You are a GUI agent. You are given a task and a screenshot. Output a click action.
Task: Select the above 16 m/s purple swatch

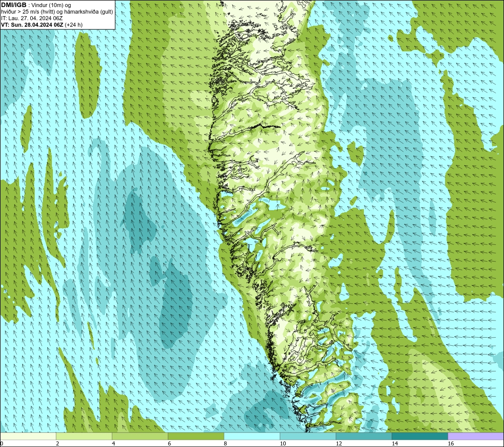click(x=476, y=436)
